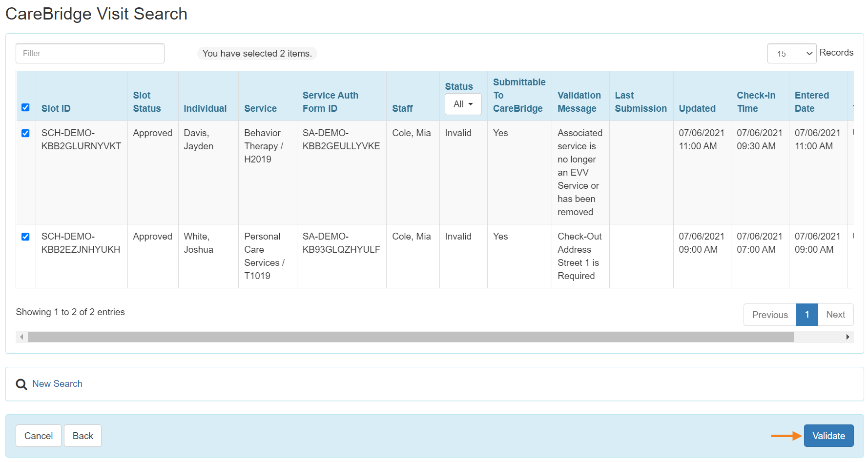Toggle the select-all checkbox in table header
The height and width of the screenshot is (462, 868).
pyautogui.click(x=25, y=107)
